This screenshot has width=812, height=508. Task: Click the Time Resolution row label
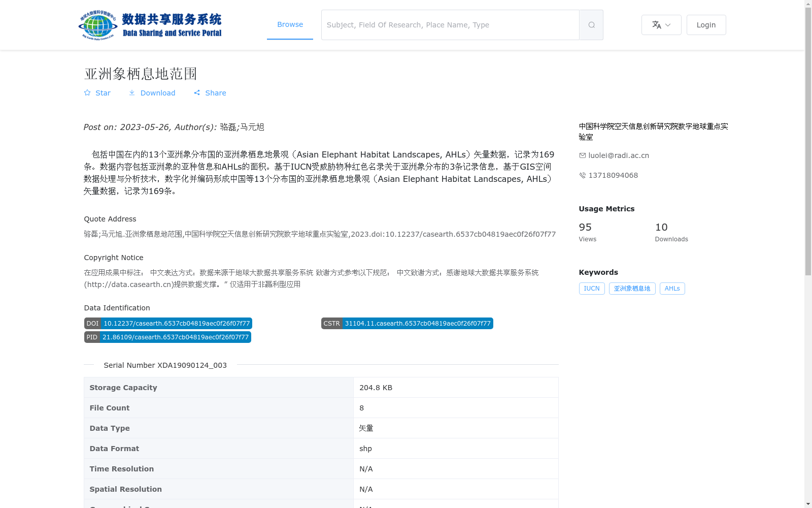122,469
